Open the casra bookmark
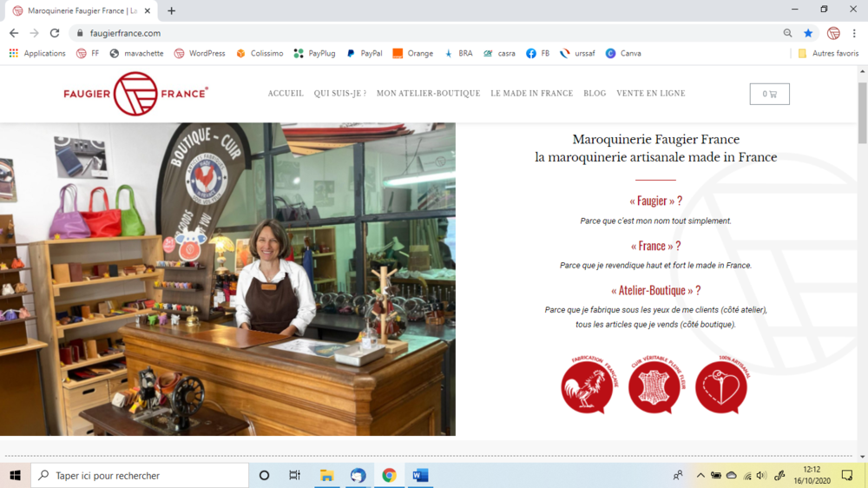Image resolution: width=868 pixels, height=488 pixels. coord(499,53)
